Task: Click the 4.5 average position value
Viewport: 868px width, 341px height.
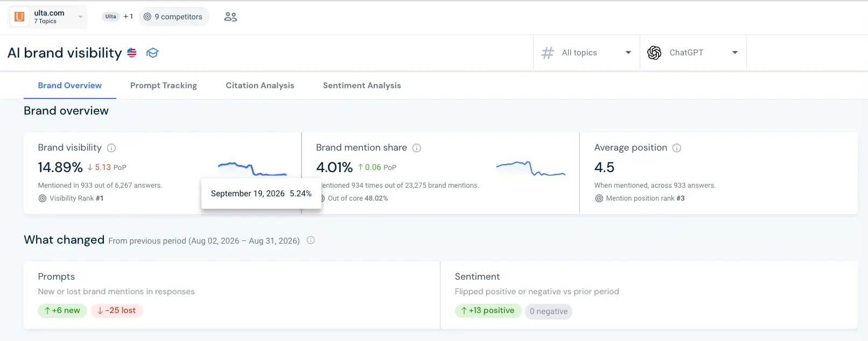Action: (x=604, y=167)
